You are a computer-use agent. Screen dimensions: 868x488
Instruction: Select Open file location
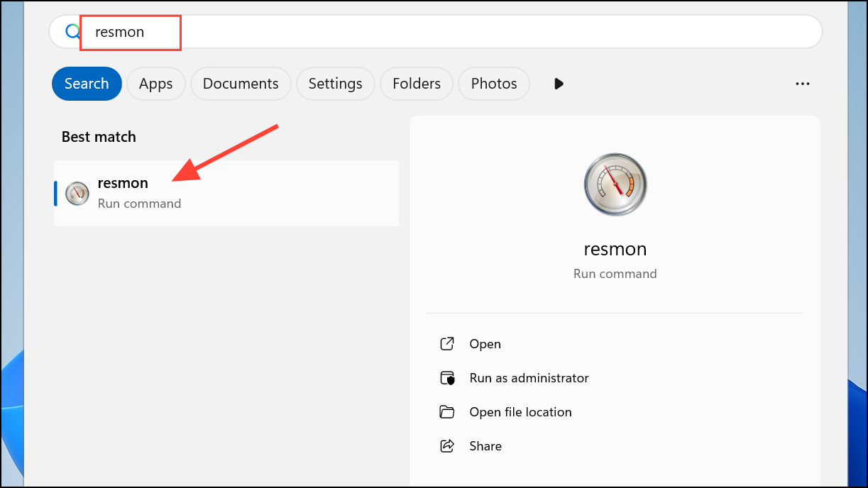pos(520,412)
